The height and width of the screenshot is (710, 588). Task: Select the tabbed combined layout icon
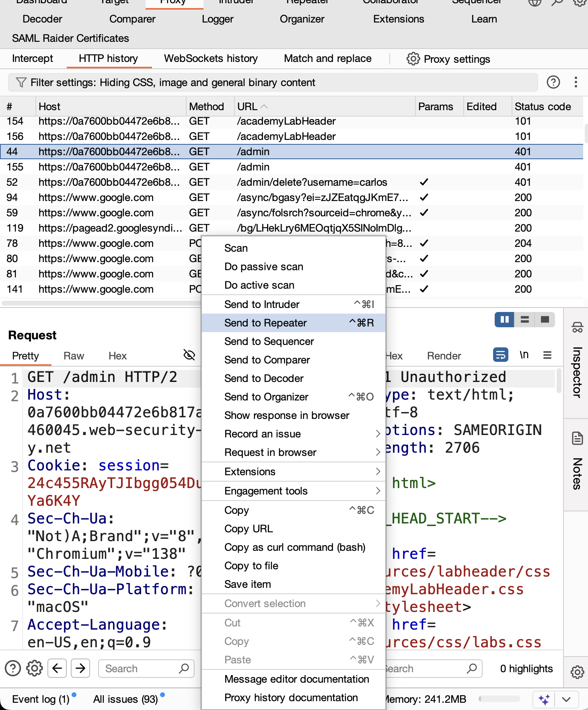545,320
